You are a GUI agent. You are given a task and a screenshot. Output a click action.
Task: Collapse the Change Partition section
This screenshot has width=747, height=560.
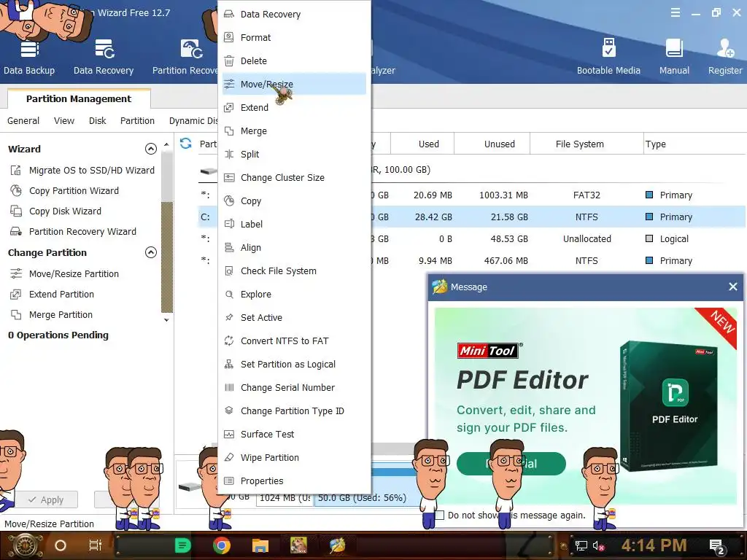(x=150, y=252)
